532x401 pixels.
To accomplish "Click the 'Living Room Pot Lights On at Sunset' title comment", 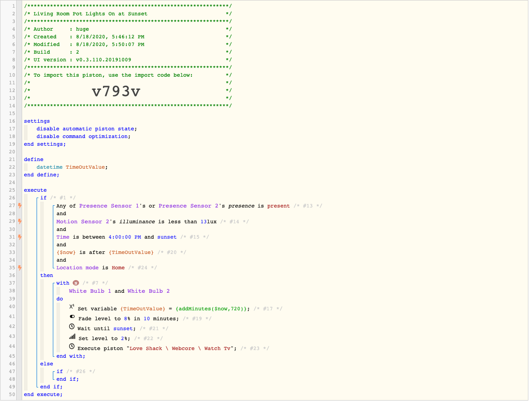I will [90, 14].
